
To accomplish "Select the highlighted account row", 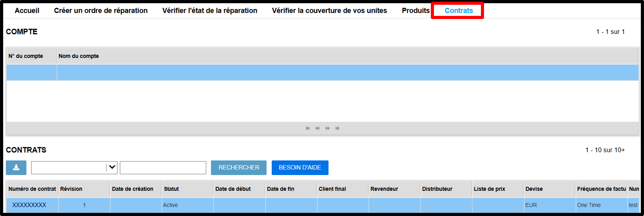I will pyautogui.click(x=322, y=73).
